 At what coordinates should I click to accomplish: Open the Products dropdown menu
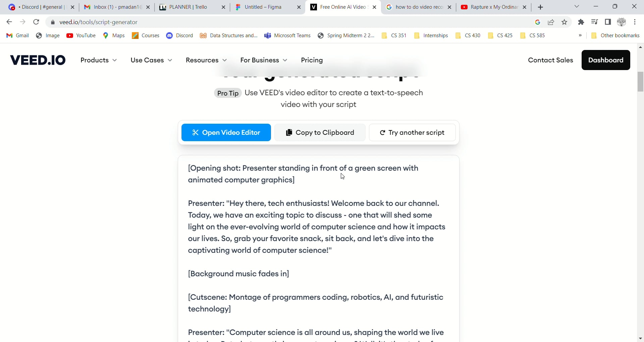[98, 60]
